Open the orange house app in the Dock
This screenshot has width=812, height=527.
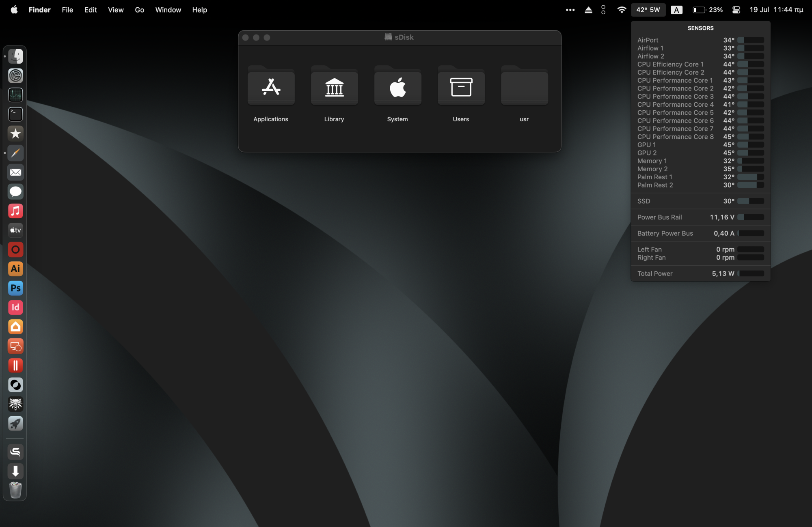click(15, 327)
